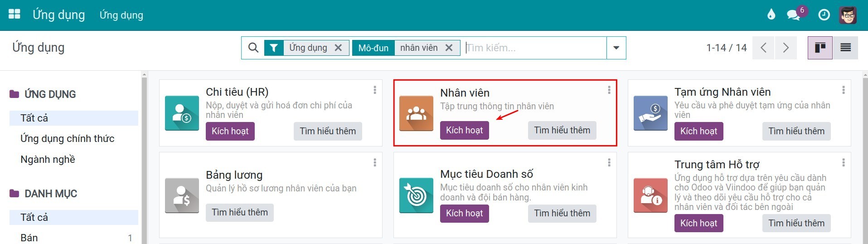868x244 pixels.
Task: Open options menu for Tạm ứng Nhân viên card
Action: [844, 90]
